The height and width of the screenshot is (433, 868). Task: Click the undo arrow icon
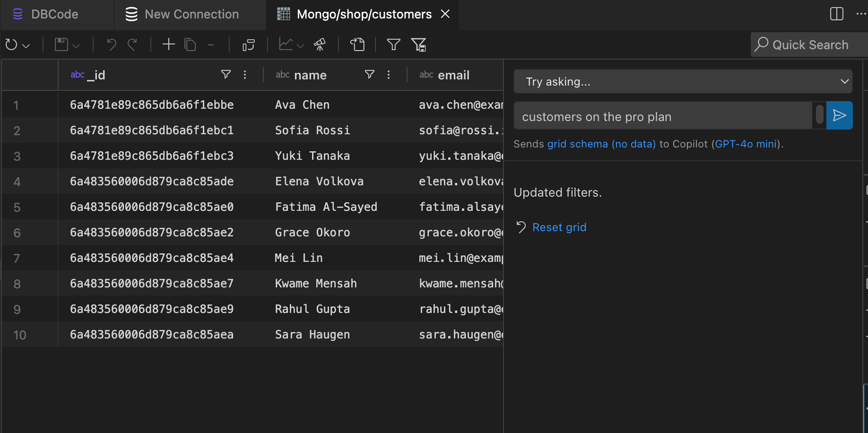(x=112, y=45)
